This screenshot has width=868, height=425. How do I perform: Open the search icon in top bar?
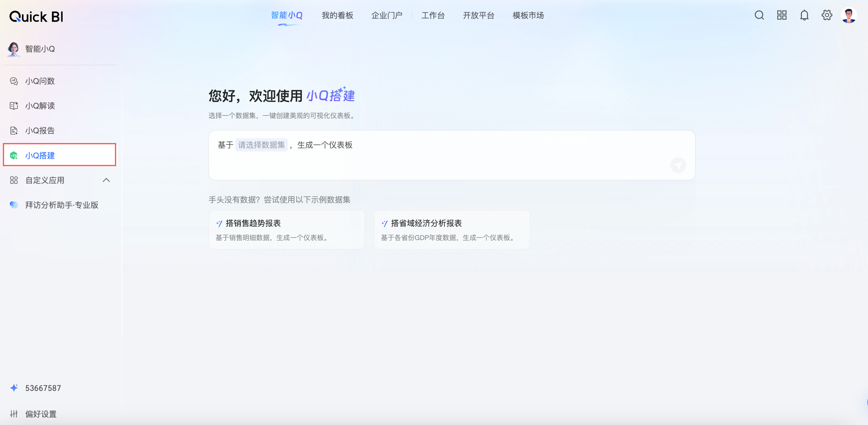point(759,15)
